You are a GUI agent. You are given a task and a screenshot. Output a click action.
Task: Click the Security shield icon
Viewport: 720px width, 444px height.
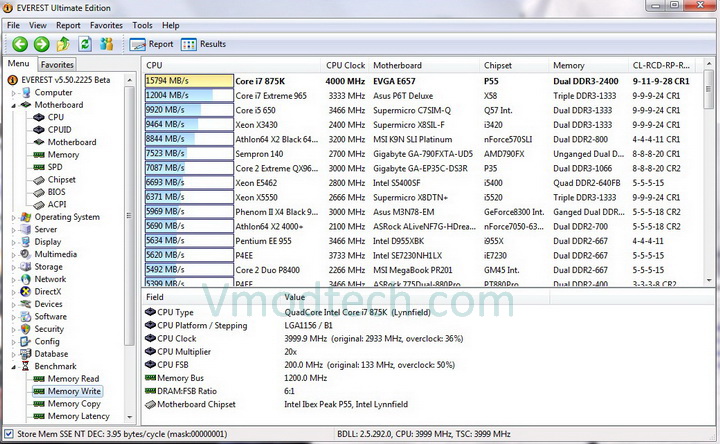pos(26,329)
